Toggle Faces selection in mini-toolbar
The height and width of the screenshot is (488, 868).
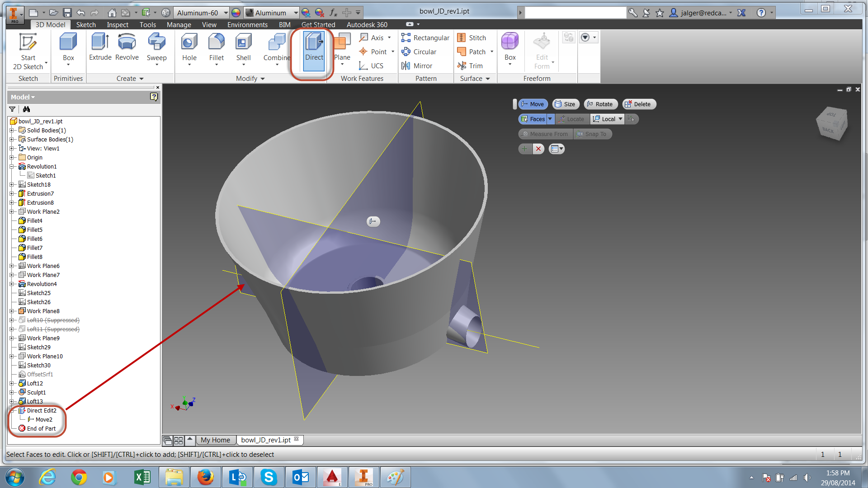pyautogui.click(x=533, y=119)
